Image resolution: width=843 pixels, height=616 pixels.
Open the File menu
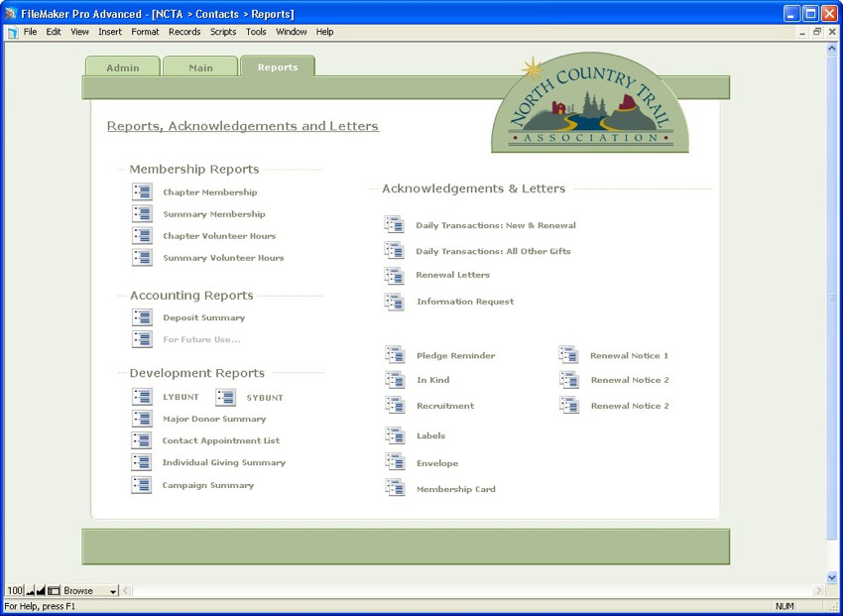click(30, 32)
